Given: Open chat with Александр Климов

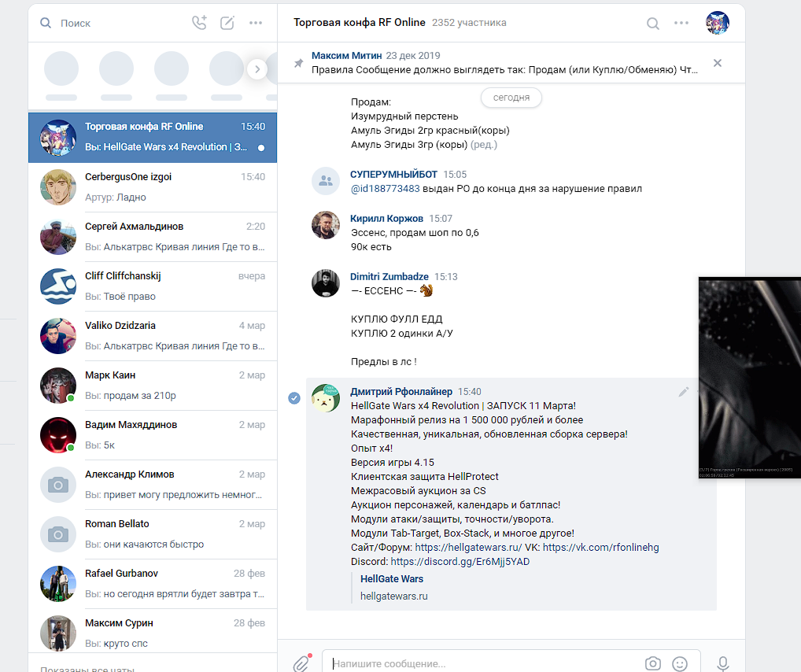Looking at the screenshot, I should pos(153,485).
